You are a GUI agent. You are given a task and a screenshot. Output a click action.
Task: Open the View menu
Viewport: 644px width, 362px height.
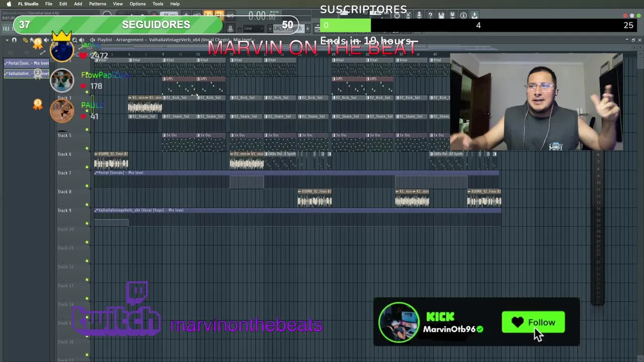click(x=118, y=4)
